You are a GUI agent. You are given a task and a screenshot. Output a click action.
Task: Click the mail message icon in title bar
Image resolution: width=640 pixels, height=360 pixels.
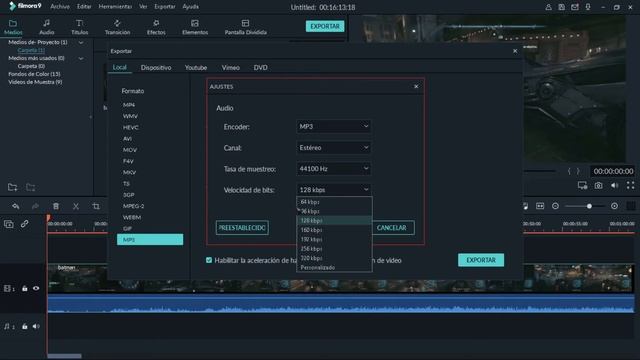575,7
